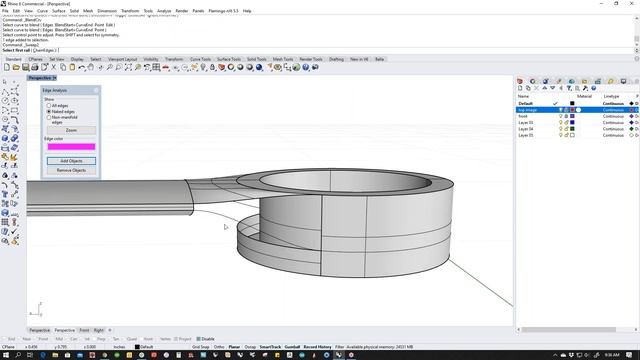Switch to the Right viewport tab
This screenshot has width=640, height=360.
pos(99,330)
